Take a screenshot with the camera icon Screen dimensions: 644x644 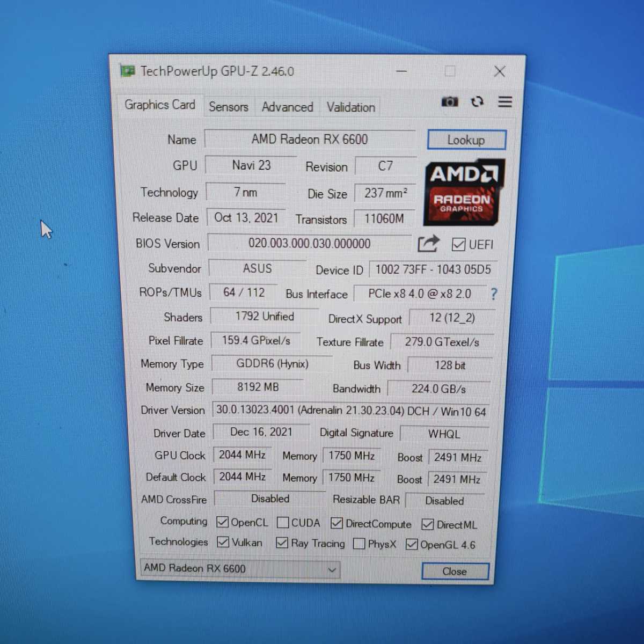coord(450,101)
